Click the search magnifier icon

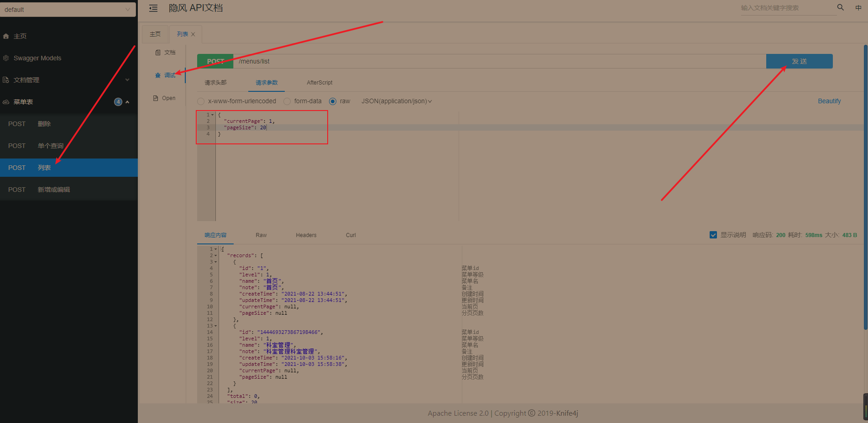[x=840, y=7]
